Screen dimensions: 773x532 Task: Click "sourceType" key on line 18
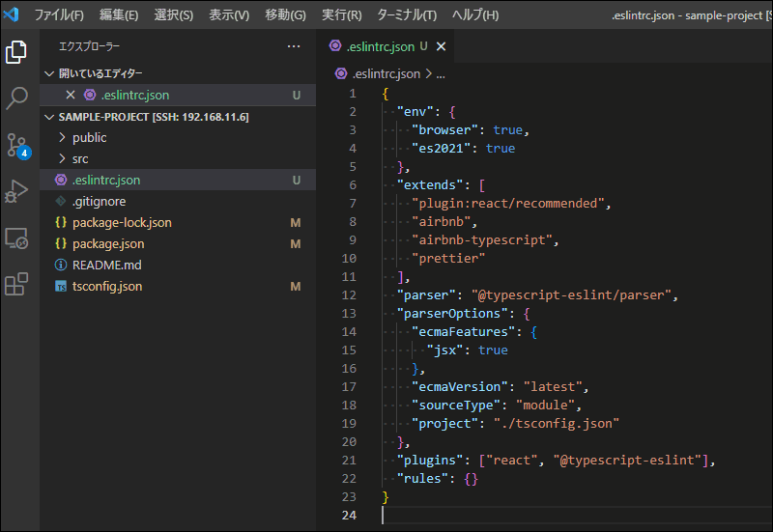point(456,405)
